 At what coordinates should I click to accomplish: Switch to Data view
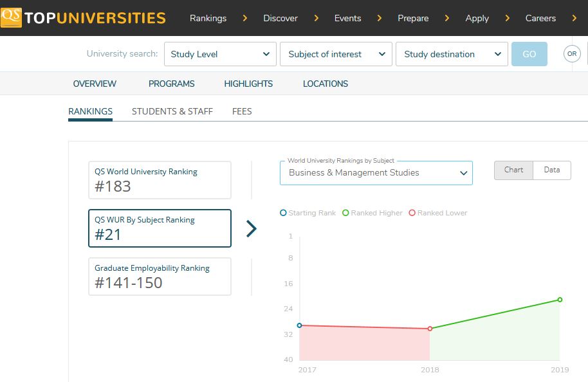pyautogui.click(x=552, y=170)
